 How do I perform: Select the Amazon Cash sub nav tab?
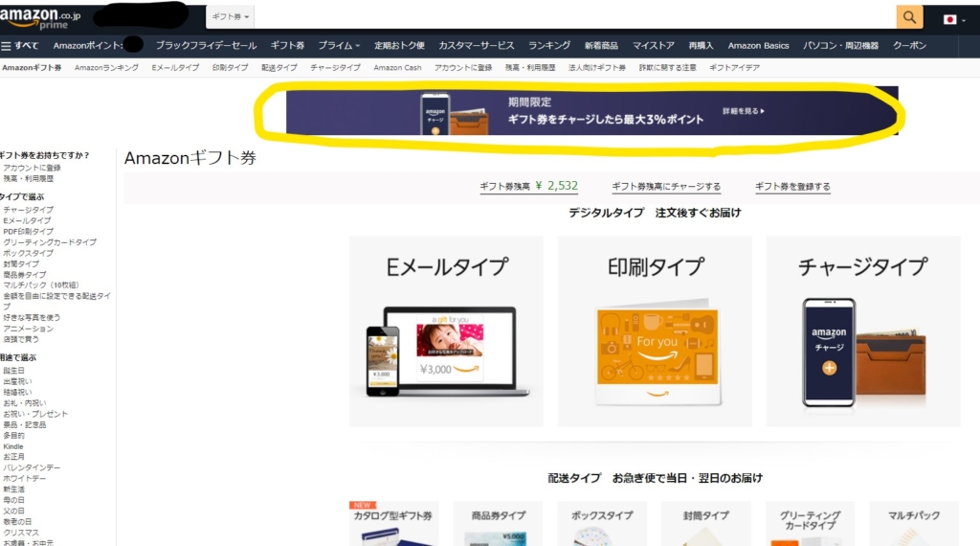[397, 68]
